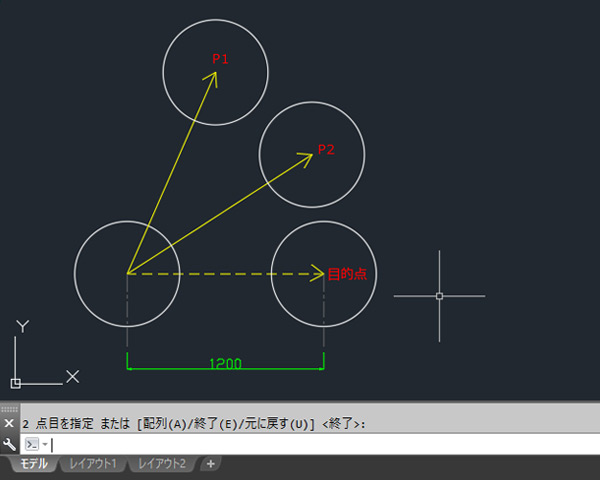Pick the dashed yellow arrow line
The height and width of the screenshot is (480, 600).
click(x=226, y=274)
